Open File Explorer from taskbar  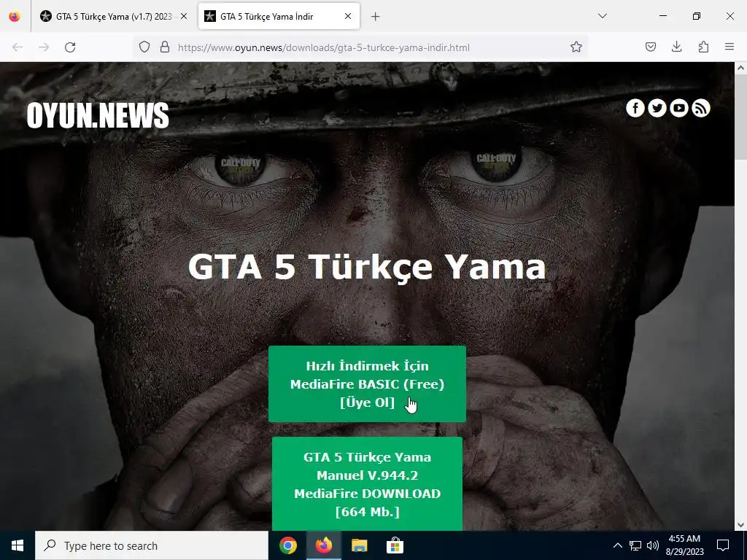[x=359, y=545]
